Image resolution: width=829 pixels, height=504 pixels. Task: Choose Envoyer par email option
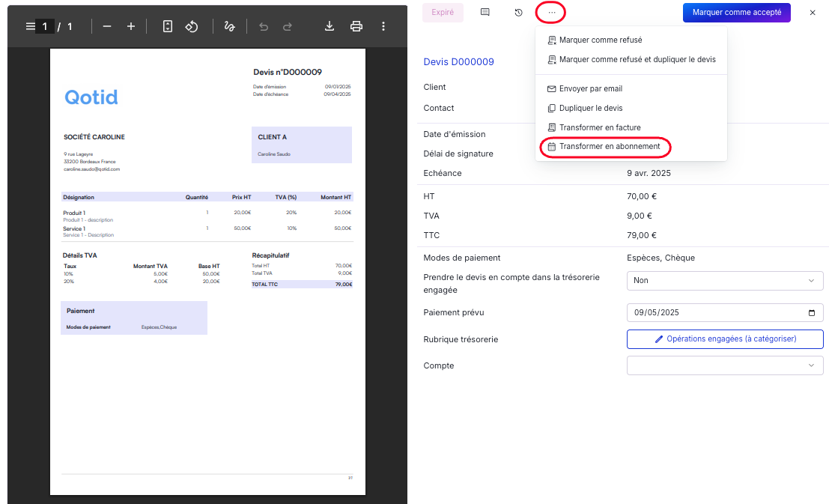click(x=590, y=88)
